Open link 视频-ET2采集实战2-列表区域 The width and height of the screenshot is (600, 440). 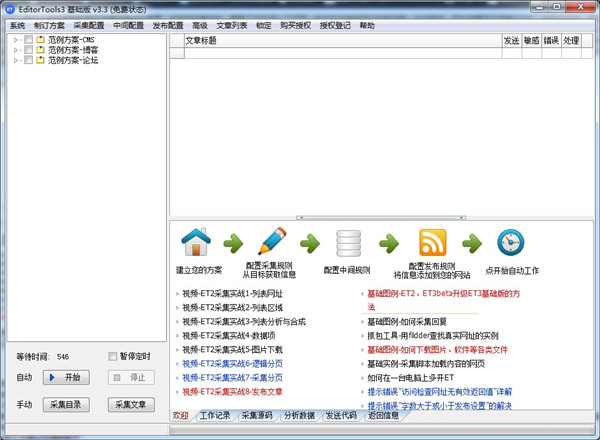coord(232,308)
